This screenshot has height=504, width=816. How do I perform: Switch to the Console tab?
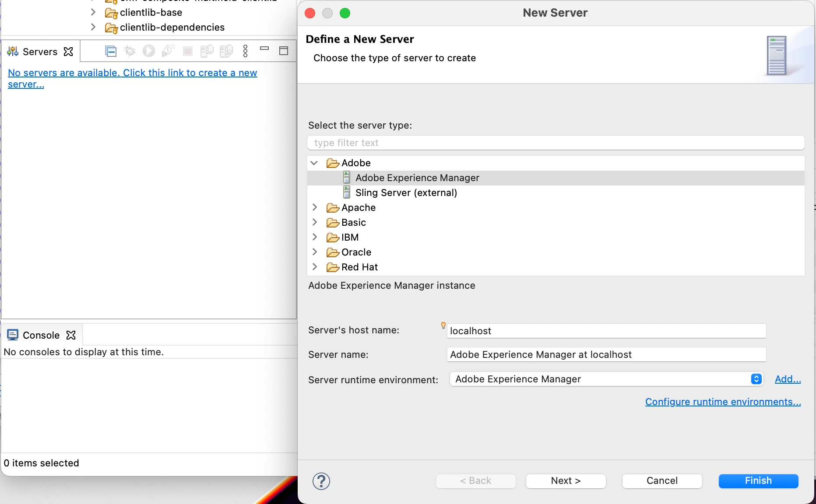pyautogui.click(x=41, y=335)
